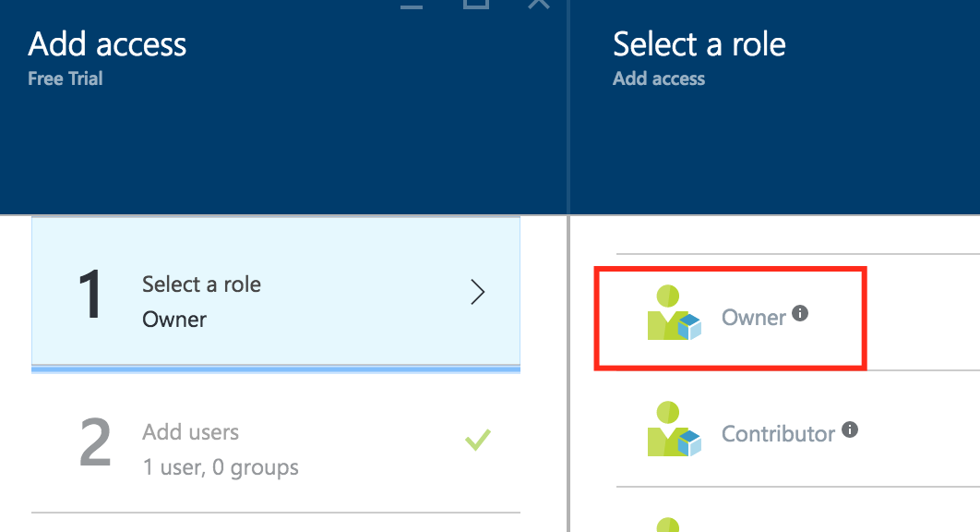Screen dimensions: 980x532
Task: Click the large step number 1
Action: (90, 294)
